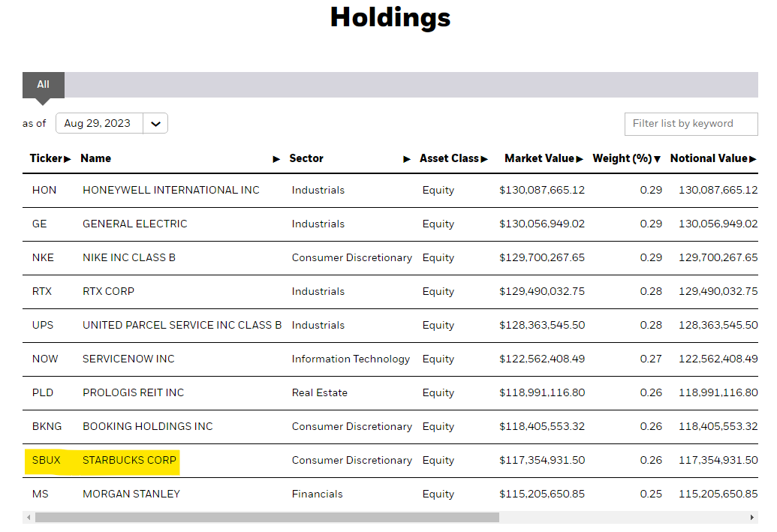Screen dimensions: 777x532
Task: Click GENERAL ELECTRIC name
Action: 135,224
